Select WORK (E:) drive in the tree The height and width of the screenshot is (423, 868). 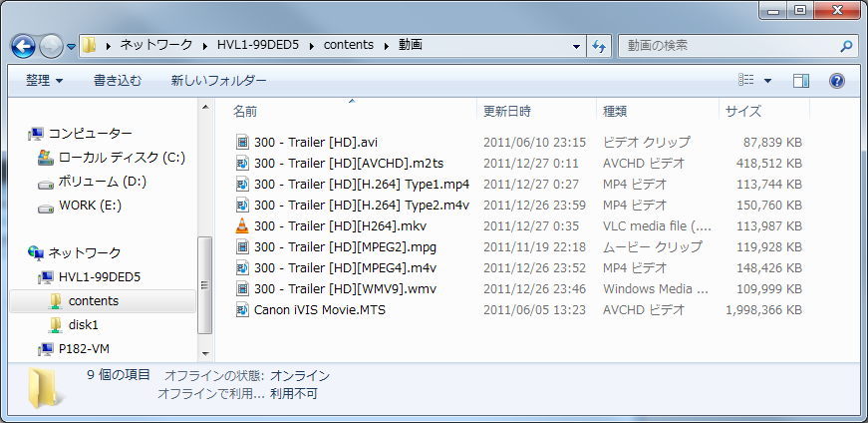(x=91, y=206)
